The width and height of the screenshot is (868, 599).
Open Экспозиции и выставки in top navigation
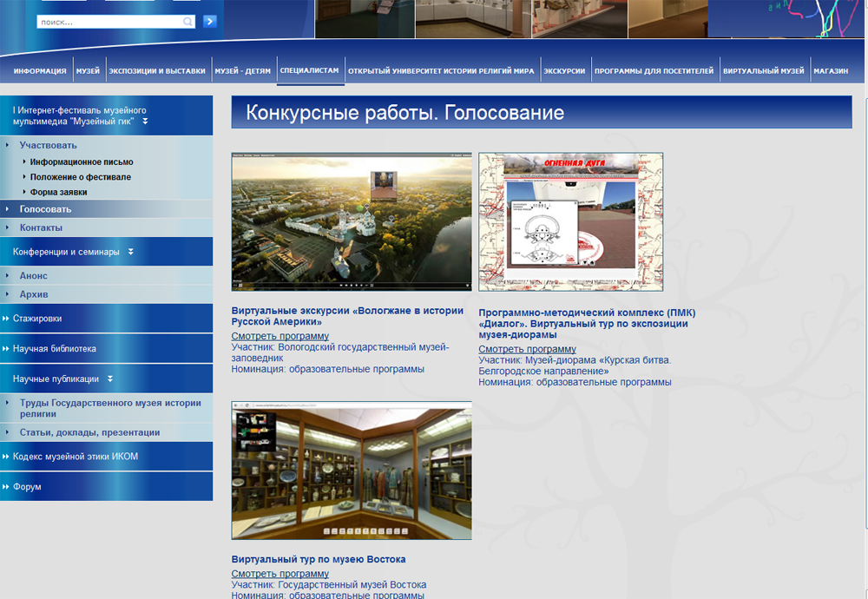click(157, 71)
